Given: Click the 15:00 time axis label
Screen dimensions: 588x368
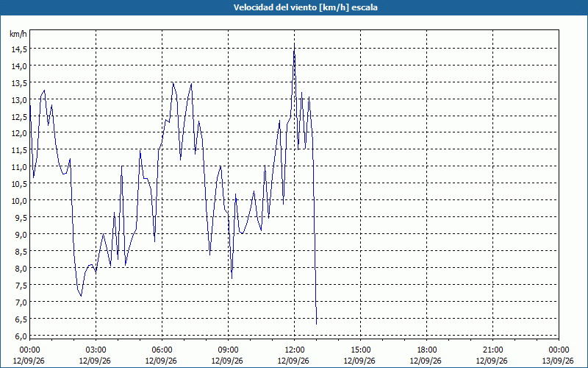Looking at the screenshot, I should (360, 350).
